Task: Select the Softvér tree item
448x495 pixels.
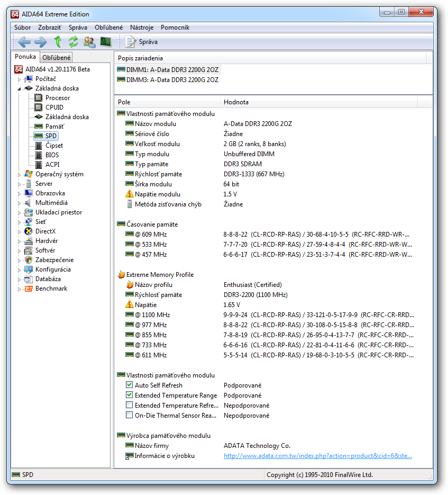Action: pos(45,250)
